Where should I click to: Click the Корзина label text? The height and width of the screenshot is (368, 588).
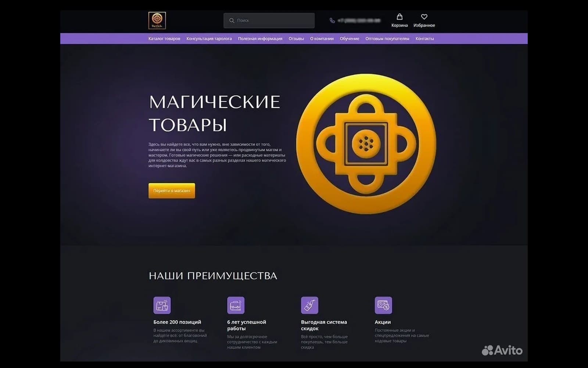(399, 25)
